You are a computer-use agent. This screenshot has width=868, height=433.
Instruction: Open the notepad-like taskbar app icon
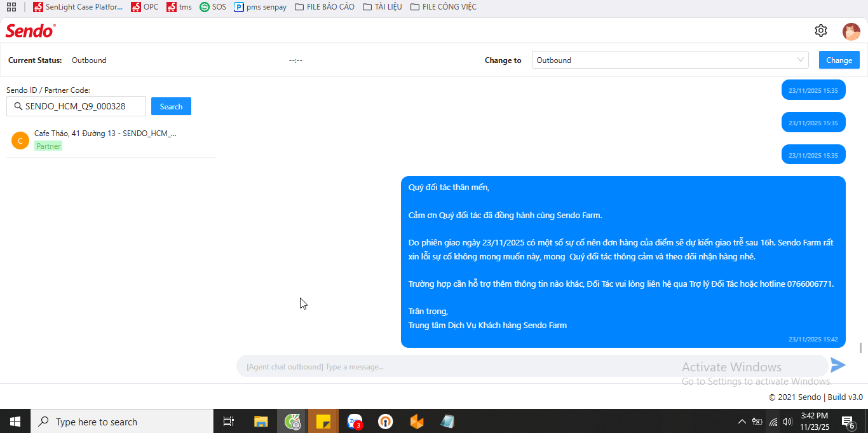(x=447, y=421)
